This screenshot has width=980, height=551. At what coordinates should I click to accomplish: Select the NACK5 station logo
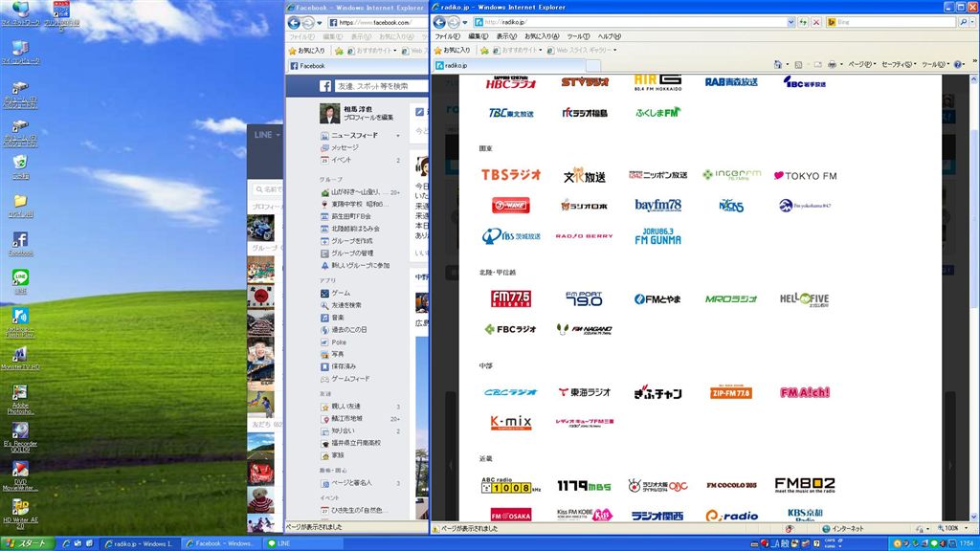point(731,206)
